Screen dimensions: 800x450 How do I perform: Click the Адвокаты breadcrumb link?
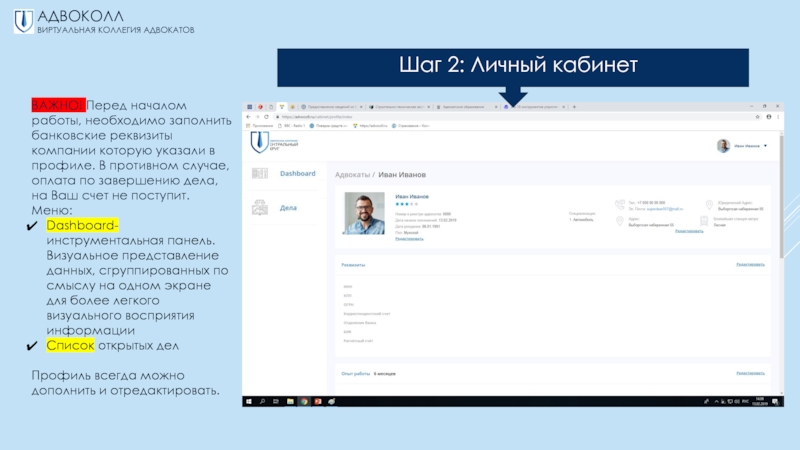pos(351,176)
